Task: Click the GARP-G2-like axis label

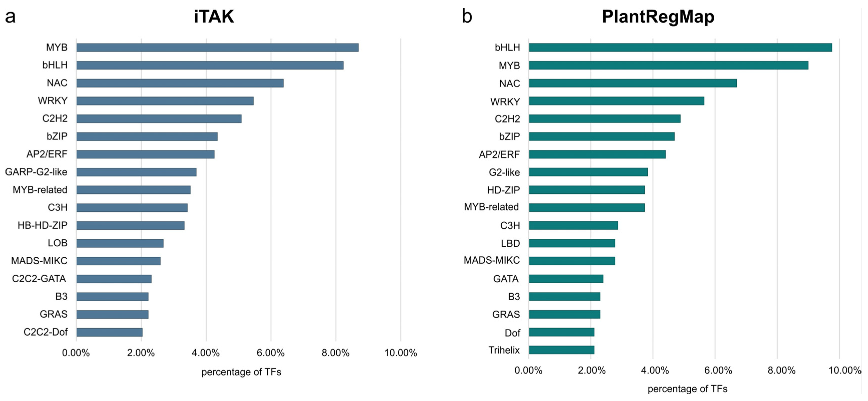Action: click(36, 172)
